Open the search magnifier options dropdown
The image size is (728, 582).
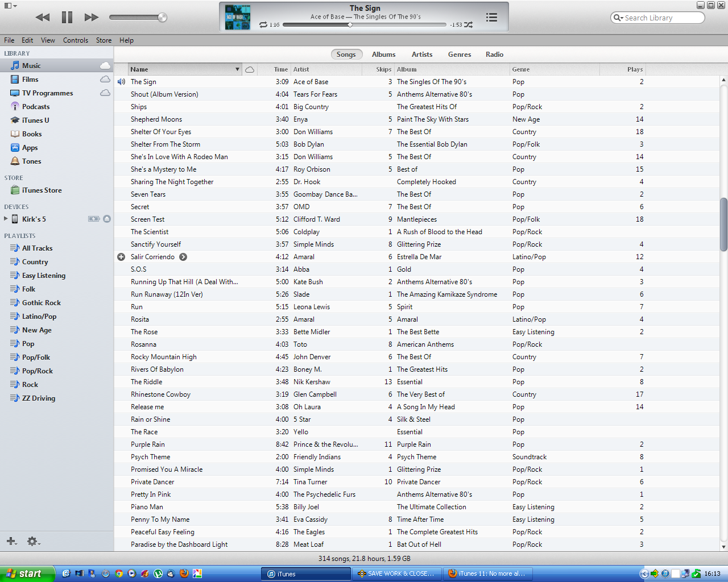click(618, 18)
